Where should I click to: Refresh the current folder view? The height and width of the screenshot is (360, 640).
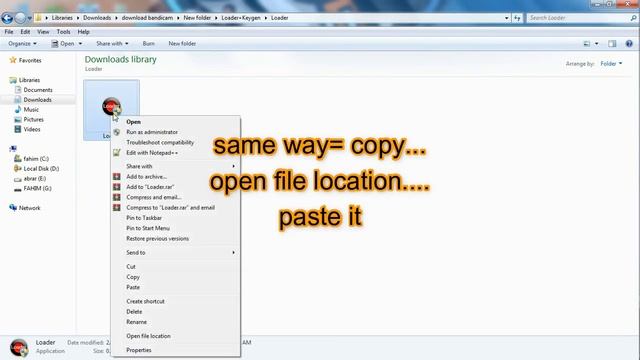click(517, 18)
